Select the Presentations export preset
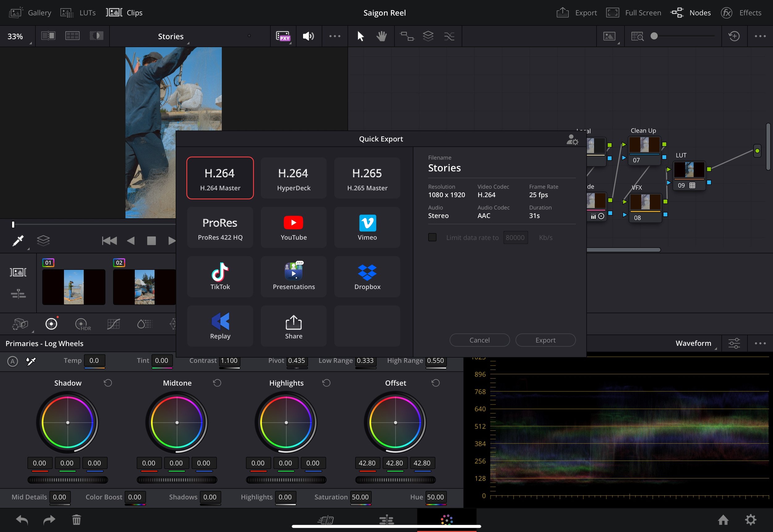 click(x=294, y=277)
